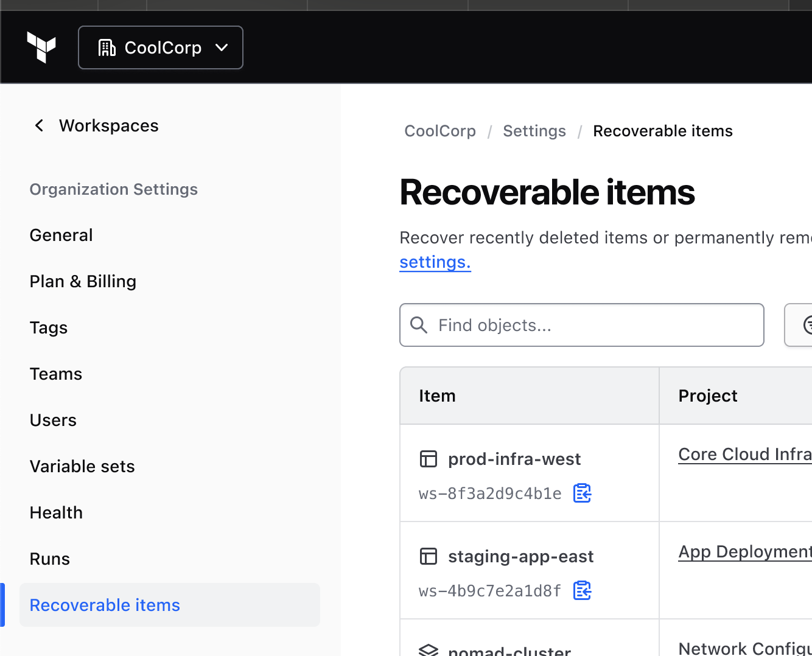812x656 pixels.
Task: Click the search magnifier icon
Action: (x=419, y=325)
